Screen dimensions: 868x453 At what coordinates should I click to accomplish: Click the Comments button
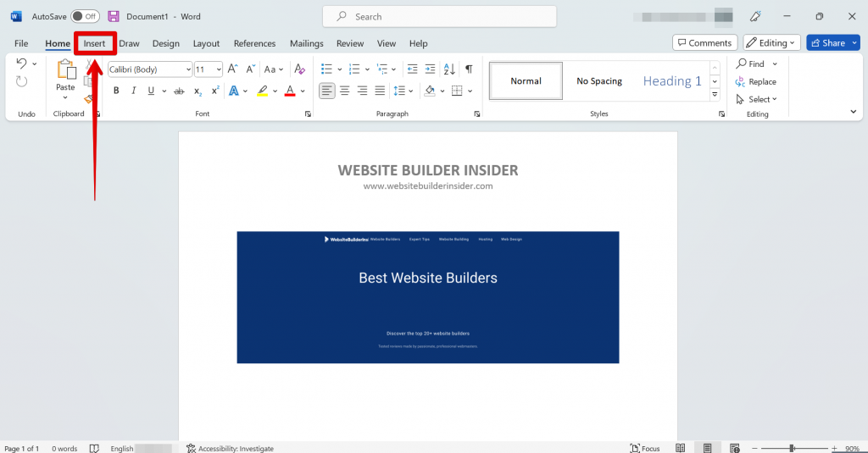704,43
